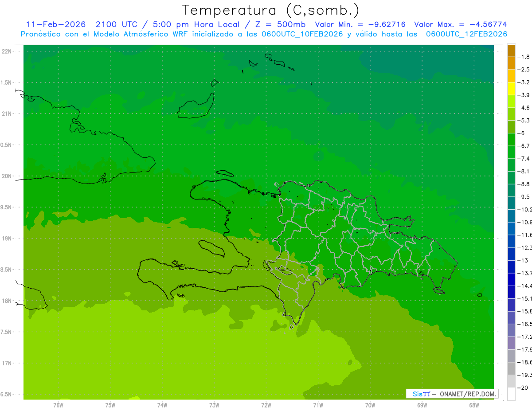Image resolution: width=532 pixels, height=411 pixels.
Task: Click the '69W' longitude axis label
Action: point(422,405)
